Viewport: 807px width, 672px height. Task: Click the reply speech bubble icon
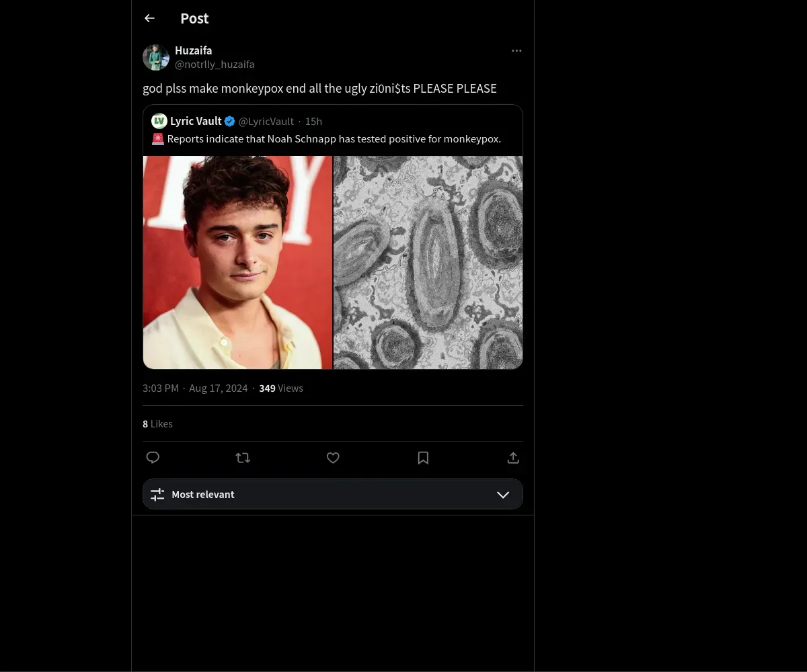coord(153,458)
